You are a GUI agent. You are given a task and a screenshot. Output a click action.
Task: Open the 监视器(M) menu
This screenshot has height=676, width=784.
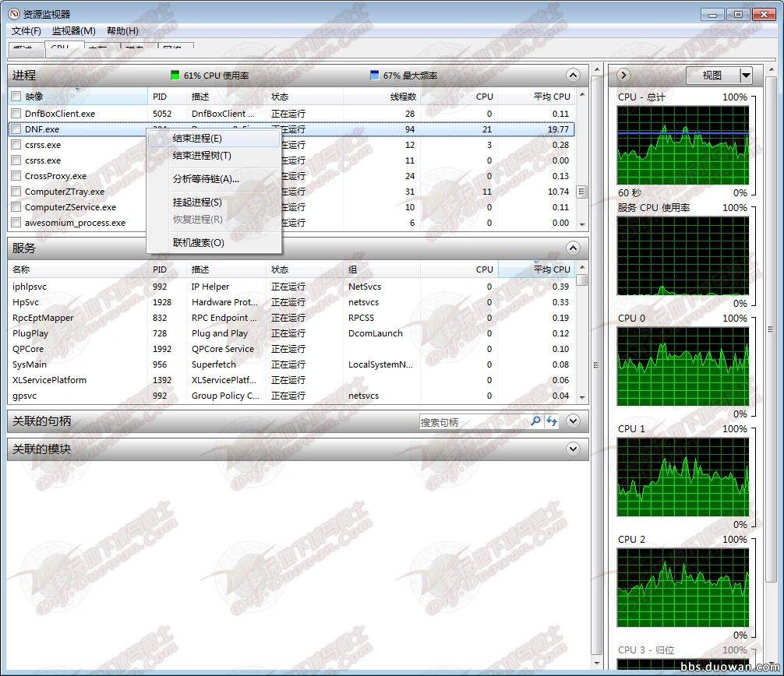(x=73, y=31)
